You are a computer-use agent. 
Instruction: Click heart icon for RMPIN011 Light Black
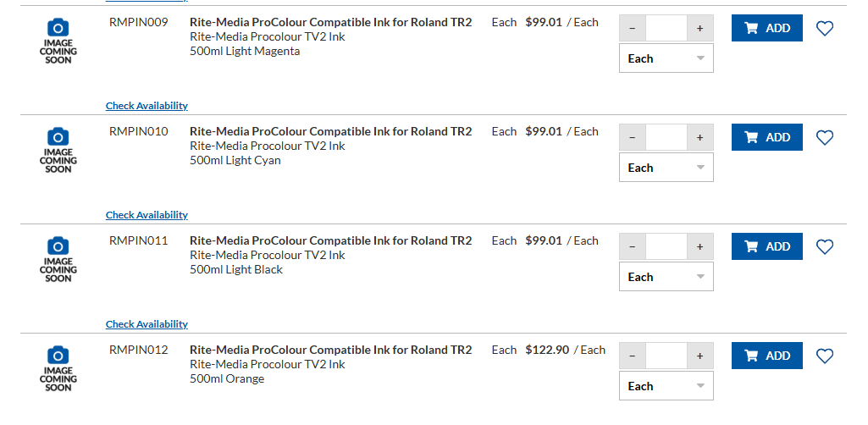point(825,246)
